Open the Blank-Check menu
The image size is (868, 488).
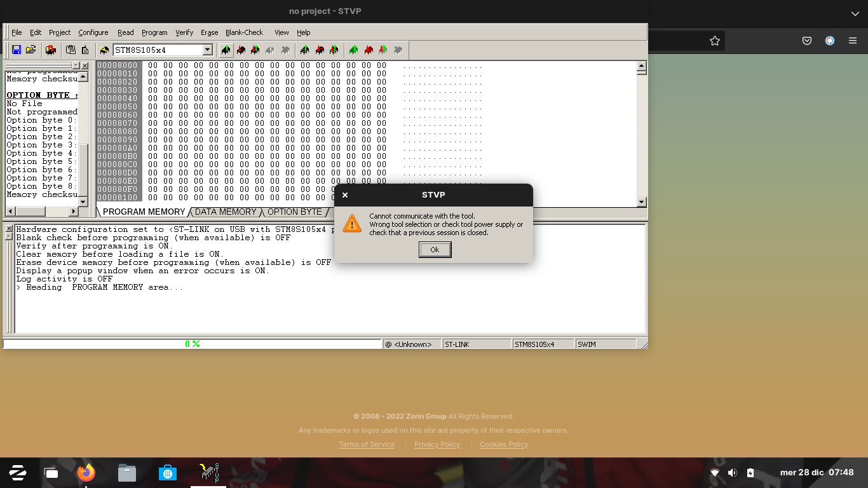point(244,32)
